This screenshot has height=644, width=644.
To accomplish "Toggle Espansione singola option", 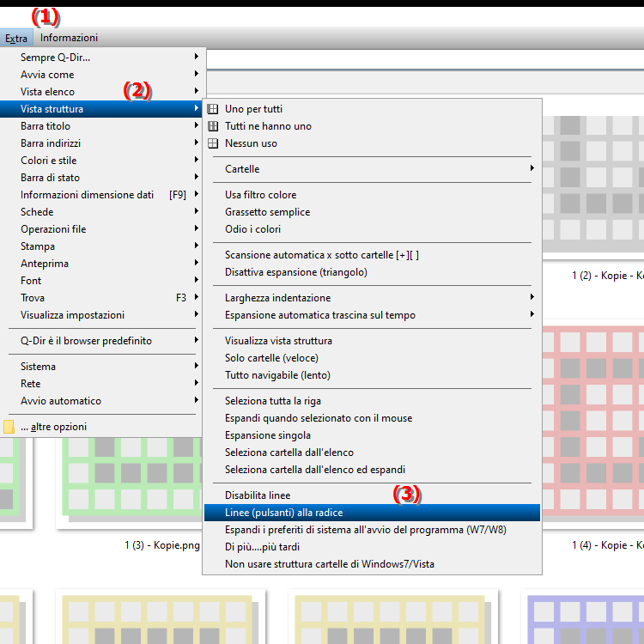I will (x=372, y=435).
